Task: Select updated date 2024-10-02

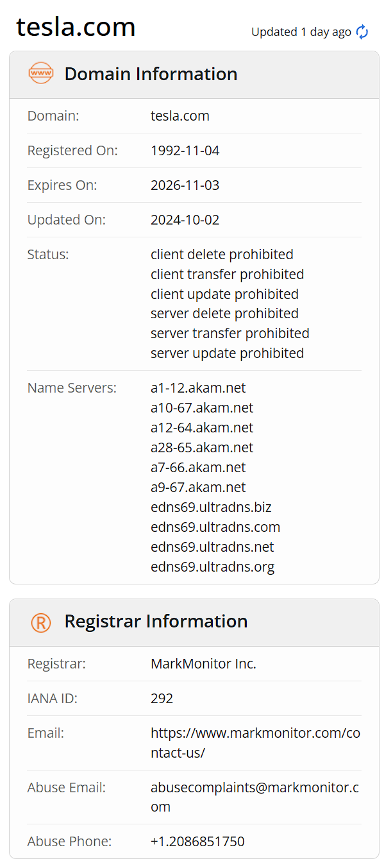Action: click(185, 220)
